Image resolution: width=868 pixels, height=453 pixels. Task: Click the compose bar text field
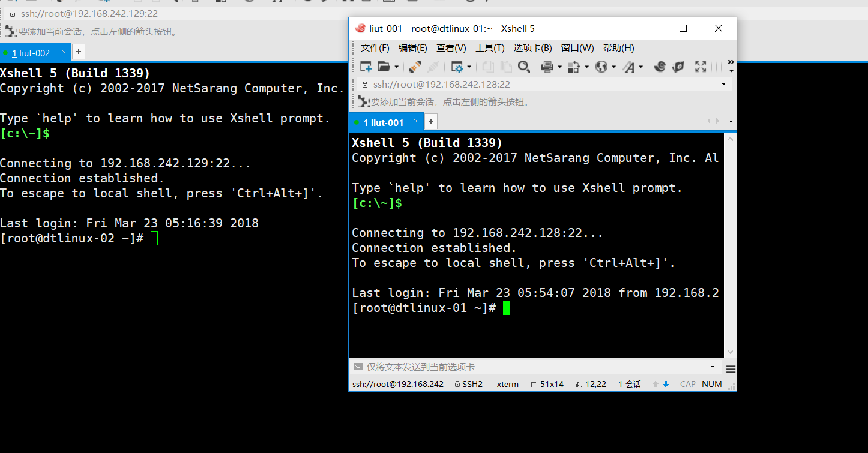536,367
